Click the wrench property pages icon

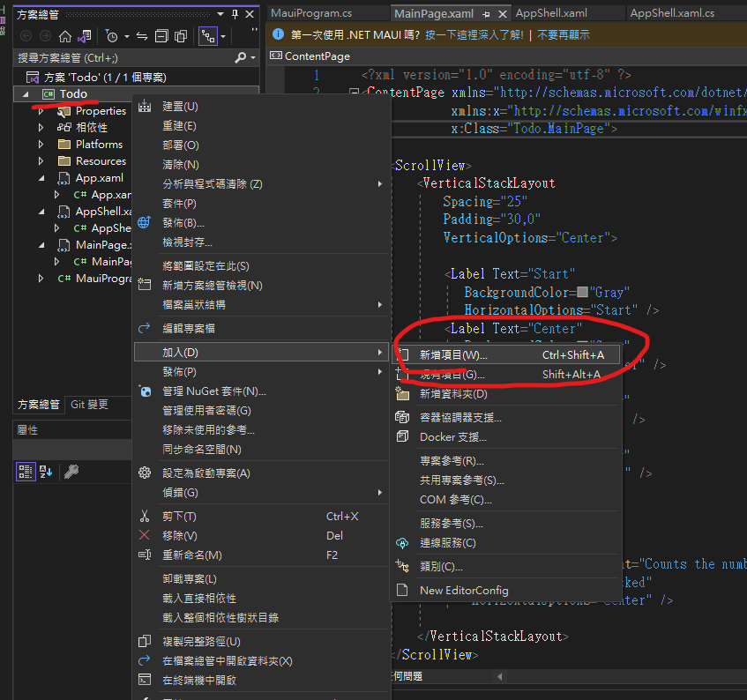(x=71, y=472)
